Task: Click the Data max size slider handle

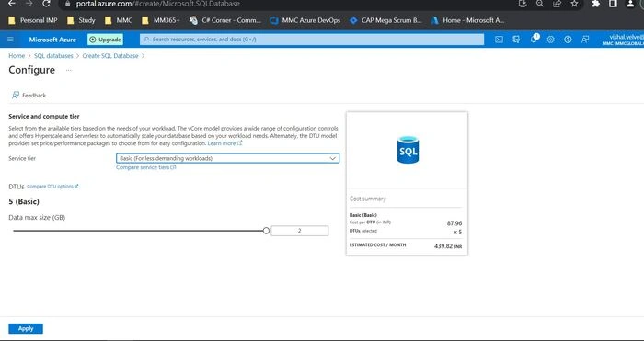Action: coord(266,231)
